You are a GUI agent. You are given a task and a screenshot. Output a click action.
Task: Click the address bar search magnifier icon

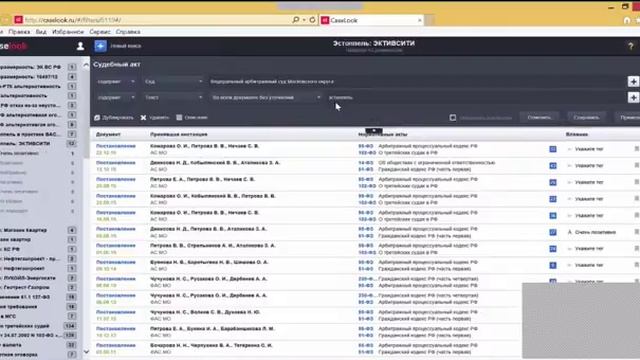(x=296, y=20)
